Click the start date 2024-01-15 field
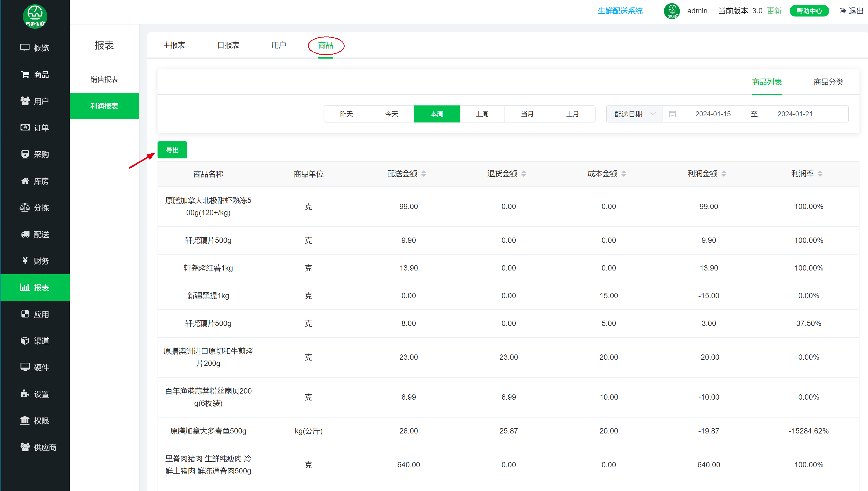The image size is (868, 491). pyautogui.click(x=713, y=114)
